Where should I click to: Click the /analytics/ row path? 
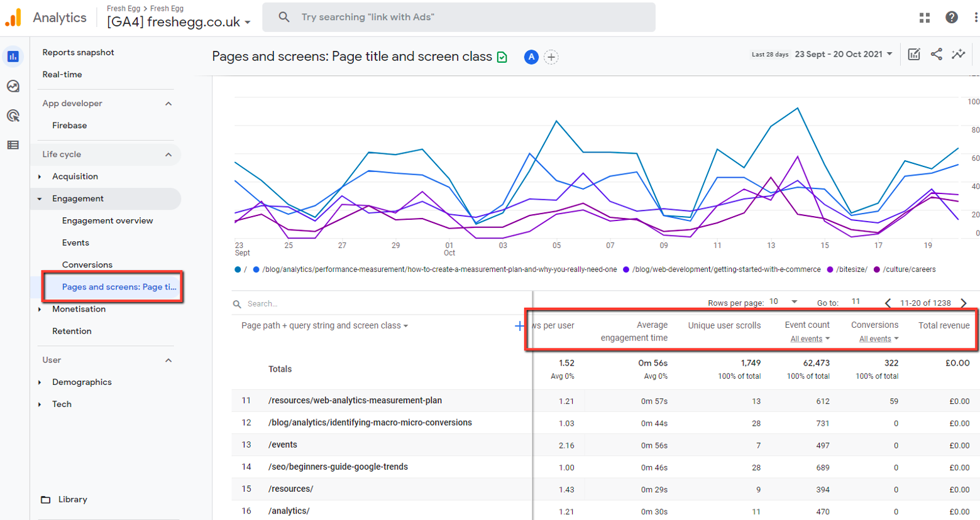click(289, 511)
